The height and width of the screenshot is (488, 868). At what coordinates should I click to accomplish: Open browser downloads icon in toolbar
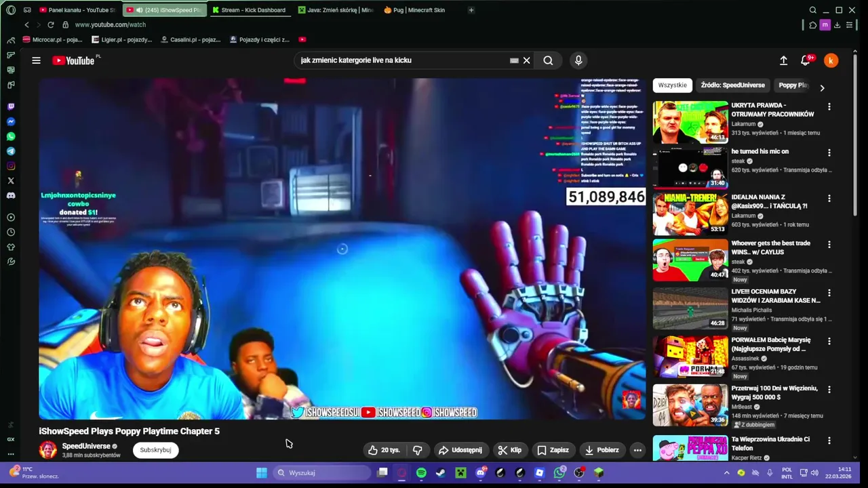(837, 24)
